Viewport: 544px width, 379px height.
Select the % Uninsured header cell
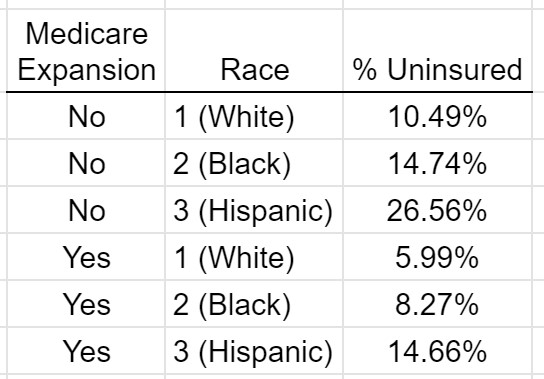coord(437,51)
